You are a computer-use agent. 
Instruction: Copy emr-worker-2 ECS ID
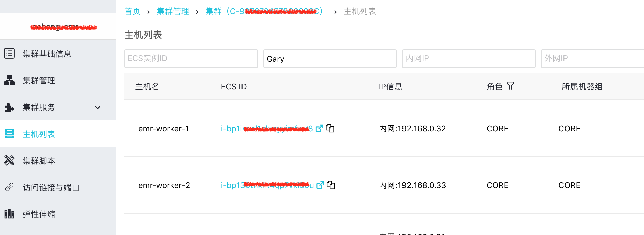coord(331,185)
